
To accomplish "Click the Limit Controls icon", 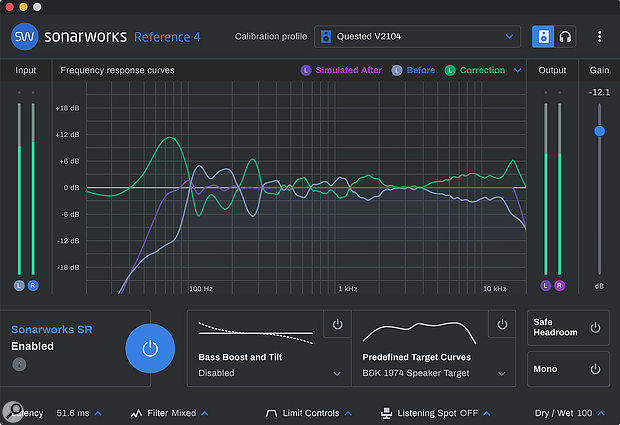I will coord(271,414).
